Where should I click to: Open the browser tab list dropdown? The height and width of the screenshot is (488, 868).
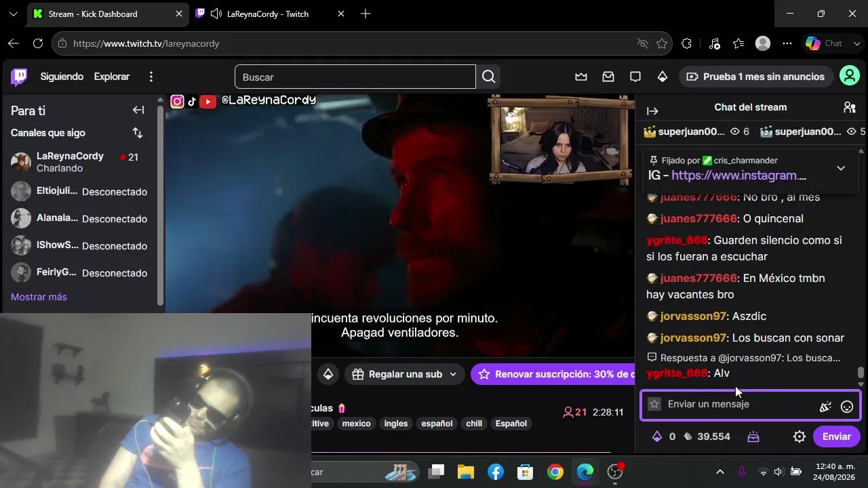coord(14,14)
